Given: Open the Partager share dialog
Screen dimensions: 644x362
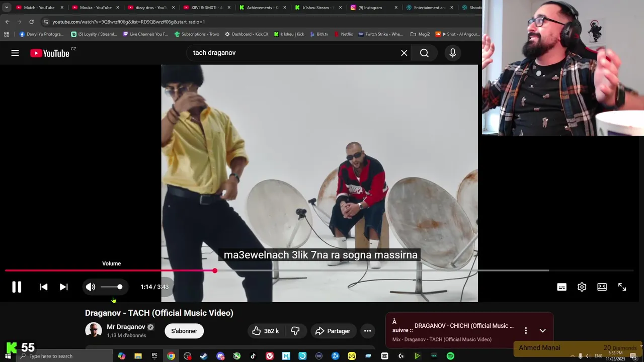Looking at the screenshot, I should click(333, 331).
